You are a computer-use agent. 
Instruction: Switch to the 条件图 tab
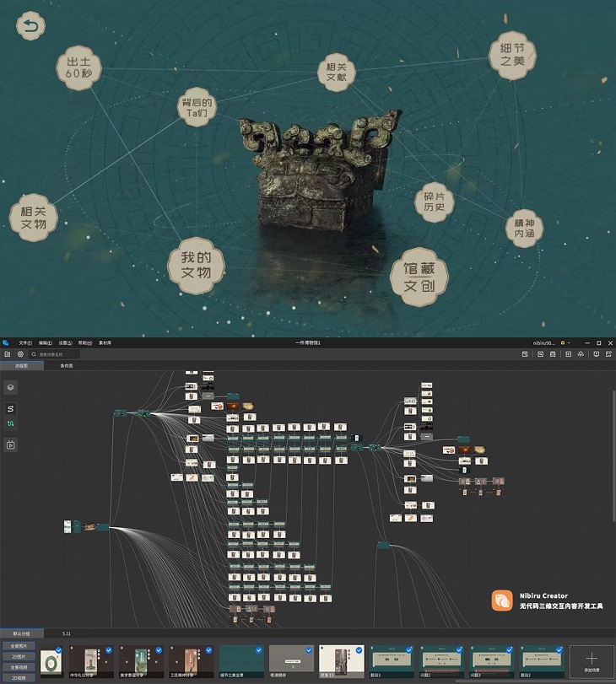[66, 366]
